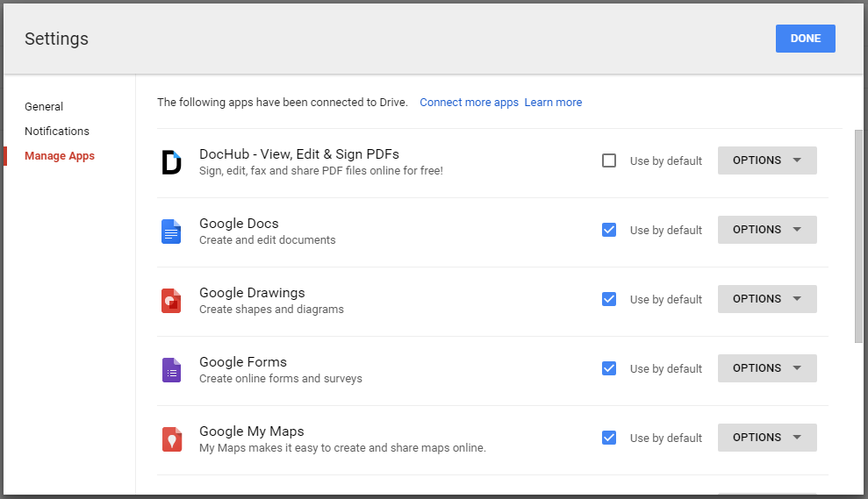The image size is (868, 499).
Task: Click the Google Drawings title text
Action: (252, 293)
